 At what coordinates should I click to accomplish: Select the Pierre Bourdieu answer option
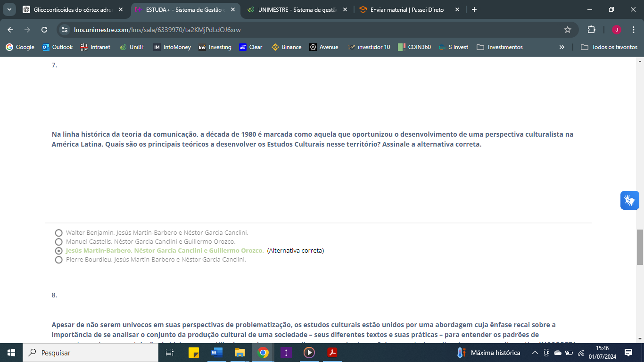(x=59, y=260)
